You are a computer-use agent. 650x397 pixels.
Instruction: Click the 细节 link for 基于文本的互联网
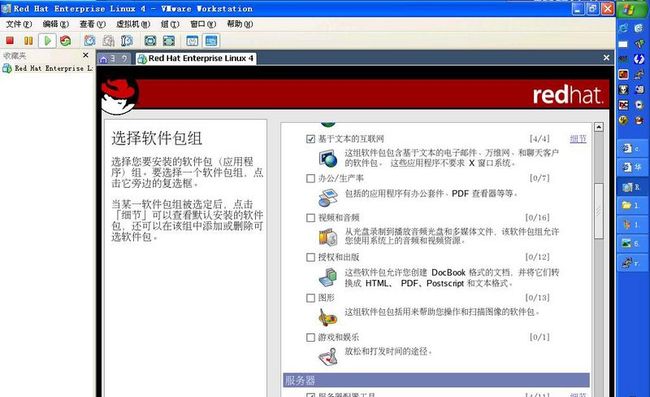578,139
